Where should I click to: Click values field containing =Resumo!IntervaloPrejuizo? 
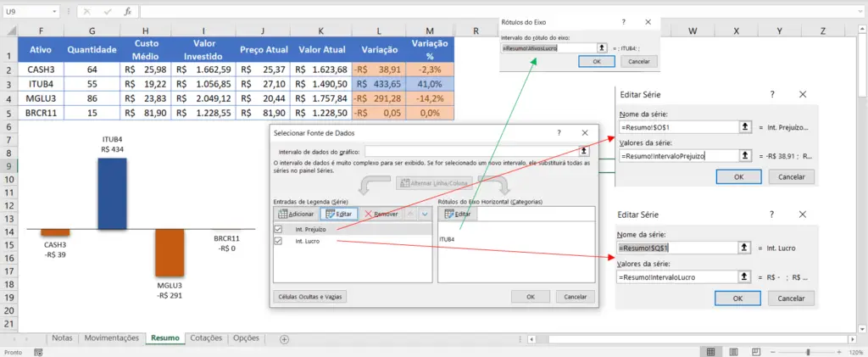click(x=679, y=156)
